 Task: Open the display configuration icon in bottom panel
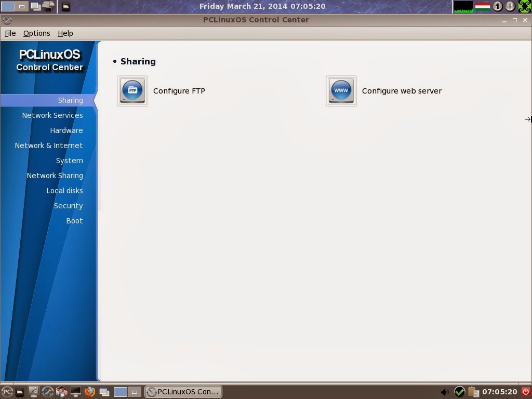click(34, 392)
